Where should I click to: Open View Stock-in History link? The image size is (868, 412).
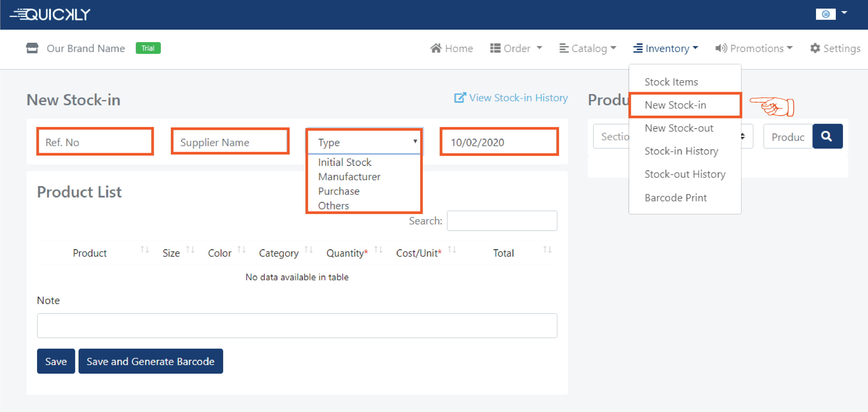511,98
